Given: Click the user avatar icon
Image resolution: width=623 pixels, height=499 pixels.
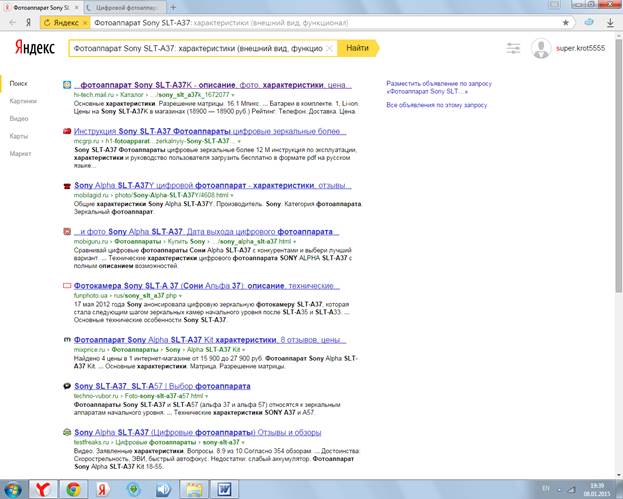Looking at the screenshot, I should pos(541,48).
